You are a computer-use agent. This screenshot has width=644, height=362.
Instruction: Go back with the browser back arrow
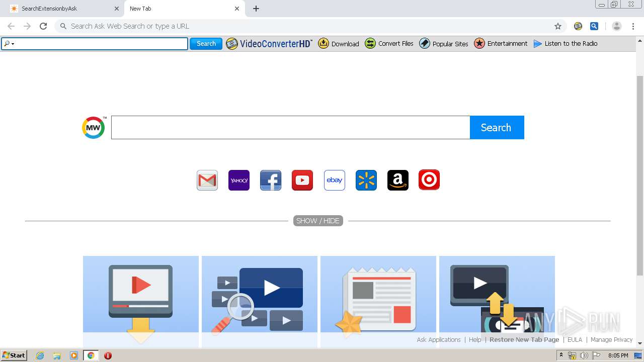pos(11,26)
